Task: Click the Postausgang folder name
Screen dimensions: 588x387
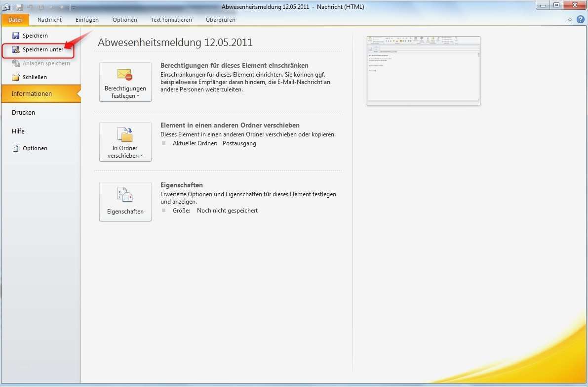Action: (239, 143)
